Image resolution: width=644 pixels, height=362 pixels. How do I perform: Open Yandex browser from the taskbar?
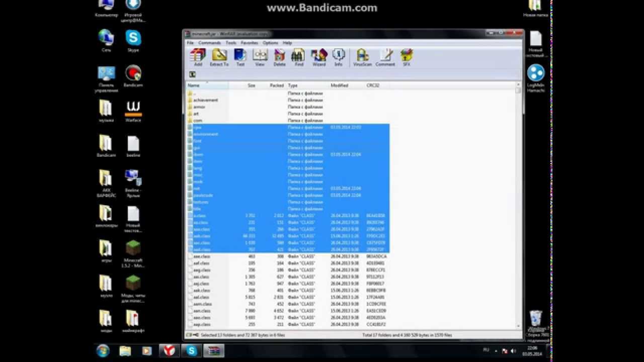pyautogui.click(x=170, y=350)
